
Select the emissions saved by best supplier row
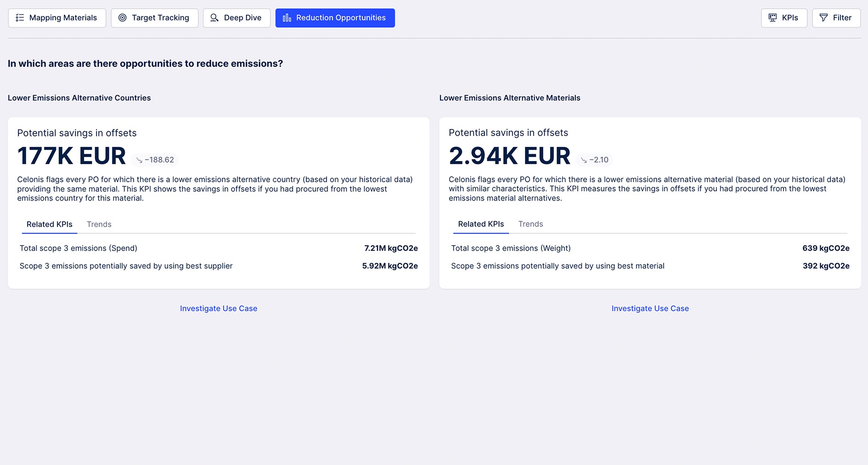click(x=219, y=266)
